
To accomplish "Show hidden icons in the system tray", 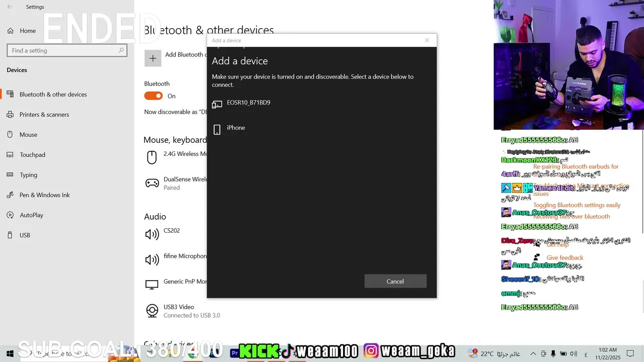I will [533, 354].
